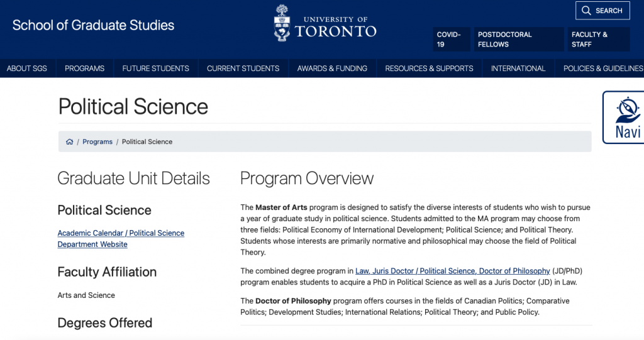The image size is (644, 340).
Task: Open the Faculty & Staff link
Action: point(589,40)
